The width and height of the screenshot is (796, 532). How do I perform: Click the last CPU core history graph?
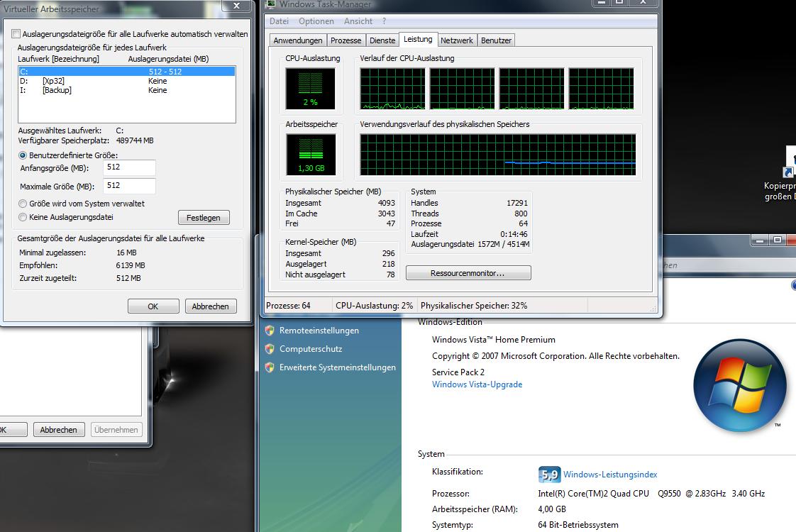point(601,89)
